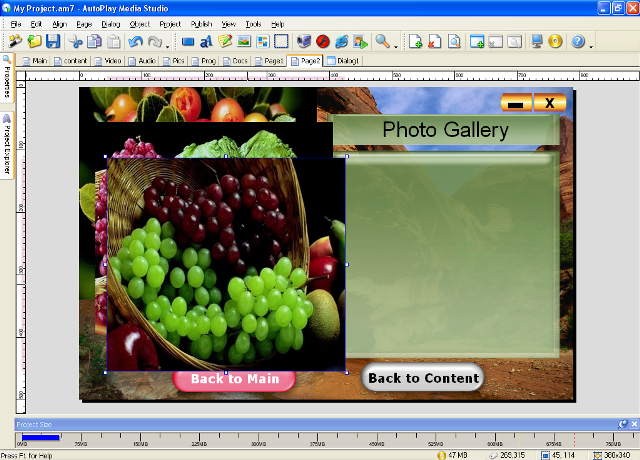This screenshot has height=460, width=640.
Task: Open the zoom magnifier dropdown arrow
Action: click(396, 44)
